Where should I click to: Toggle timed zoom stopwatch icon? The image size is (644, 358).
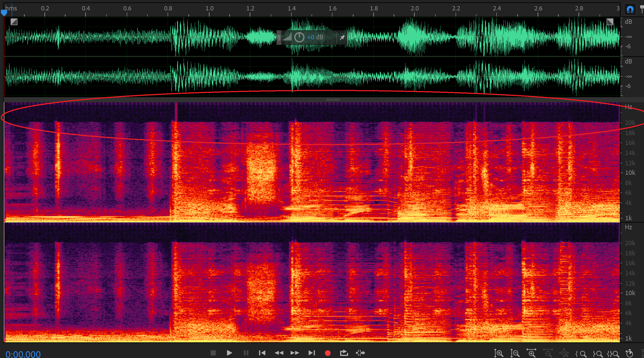point(629,353)
